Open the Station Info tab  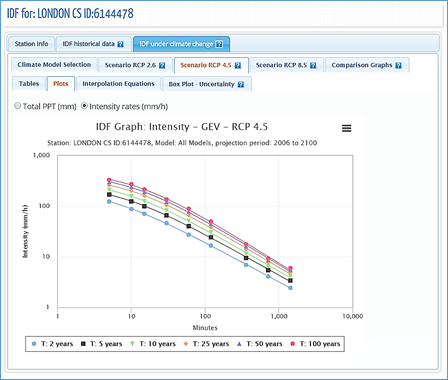(31, 44)
